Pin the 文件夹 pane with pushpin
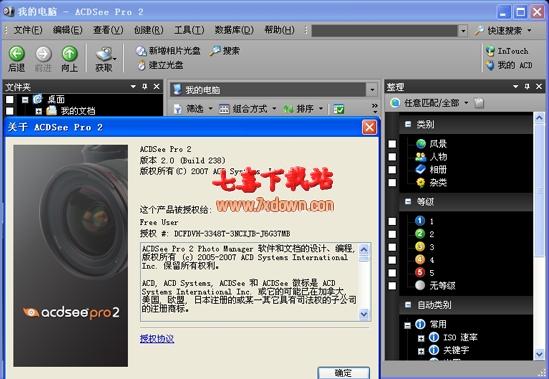The height and width of the screenshot is (379, 549). coord(145,86)
